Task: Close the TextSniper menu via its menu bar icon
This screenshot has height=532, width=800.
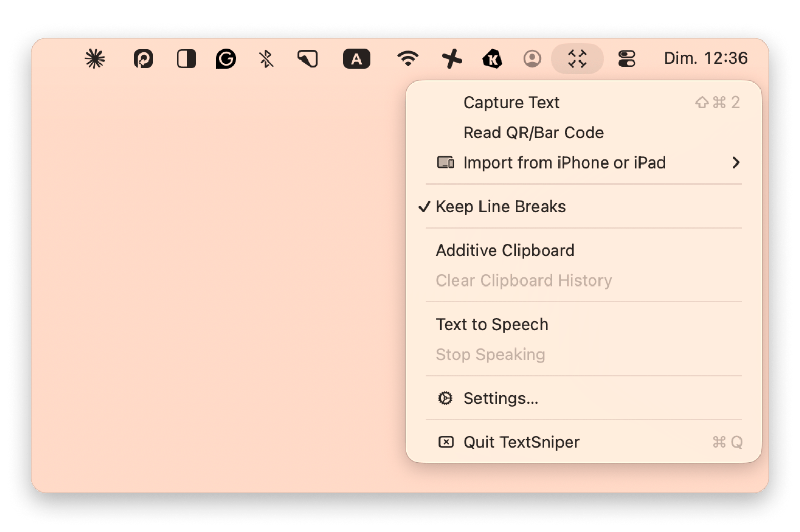Action: click(x=577, y=58)
